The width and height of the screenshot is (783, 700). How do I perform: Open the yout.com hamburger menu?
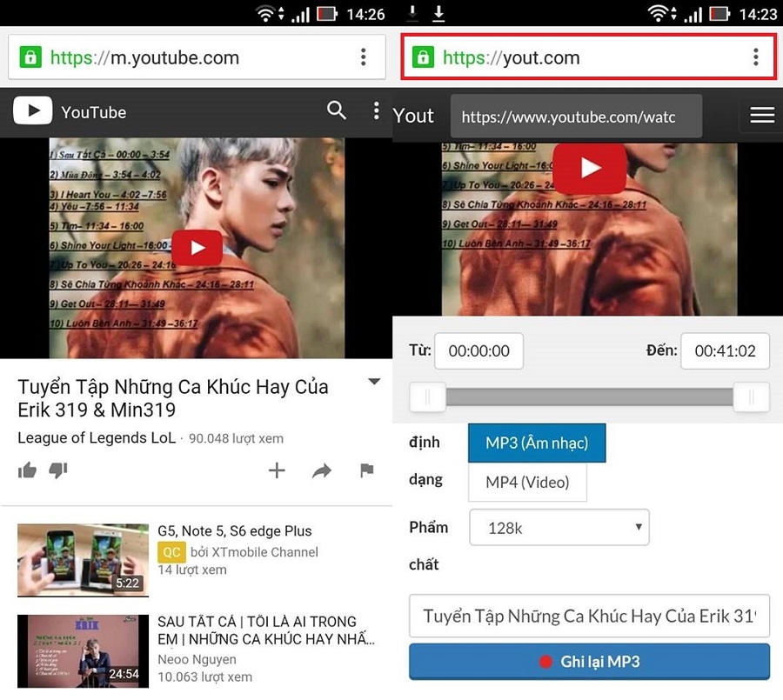tap(761, 115)
